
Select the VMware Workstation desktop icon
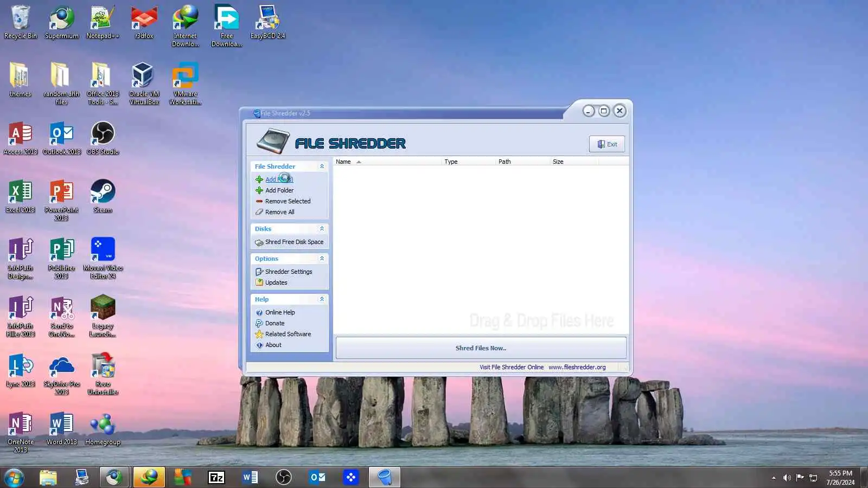[x=185, y=84]
